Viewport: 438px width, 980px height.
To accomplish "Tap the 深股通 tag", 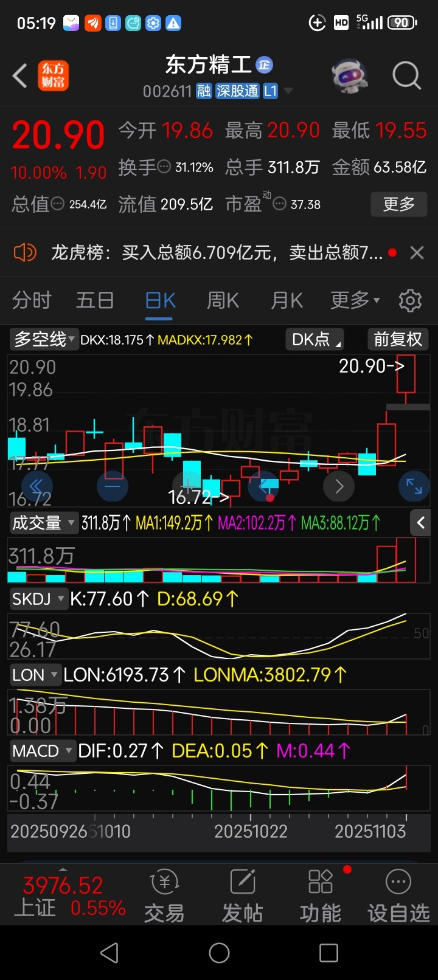I will [237, 91].
